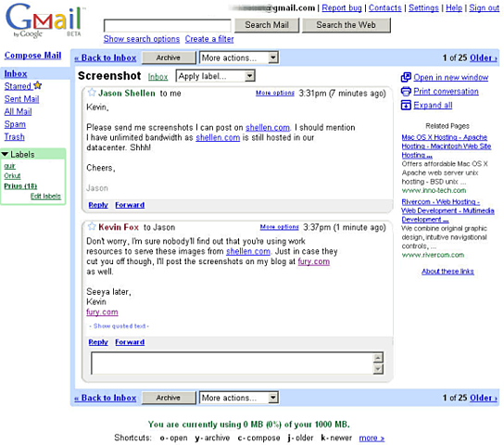Click into the quick reply text box
Image resolution: width=504 pixels, height=445 pixels.
(x=232, y=363)
